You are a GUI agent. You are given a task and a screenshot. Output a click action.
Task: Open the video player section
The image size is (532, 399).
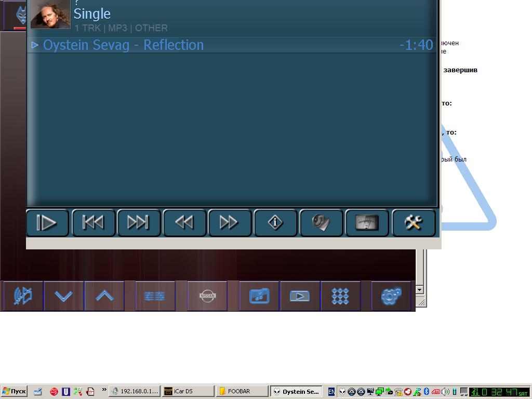[300, 296]
